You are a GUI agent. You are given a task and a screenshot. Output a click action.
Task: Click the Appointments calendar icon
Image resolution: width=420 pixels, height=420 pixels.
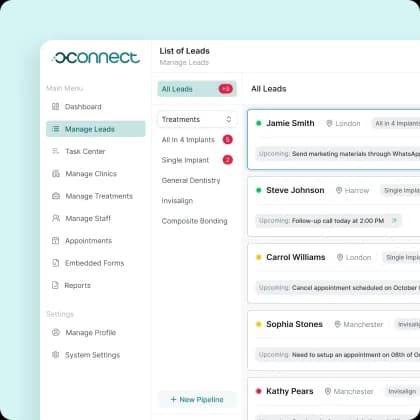(x=56, y=241)
